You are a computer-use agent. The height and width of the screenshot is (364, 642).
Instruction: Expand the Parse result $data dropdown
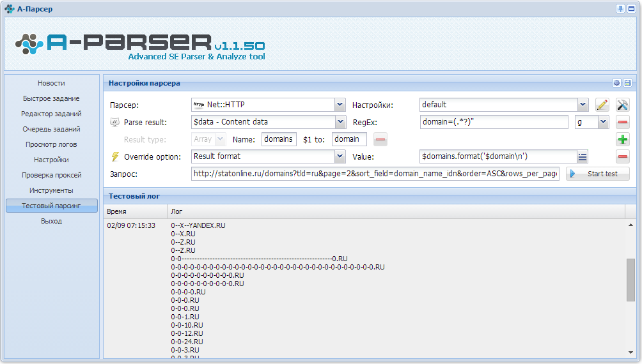340,122
